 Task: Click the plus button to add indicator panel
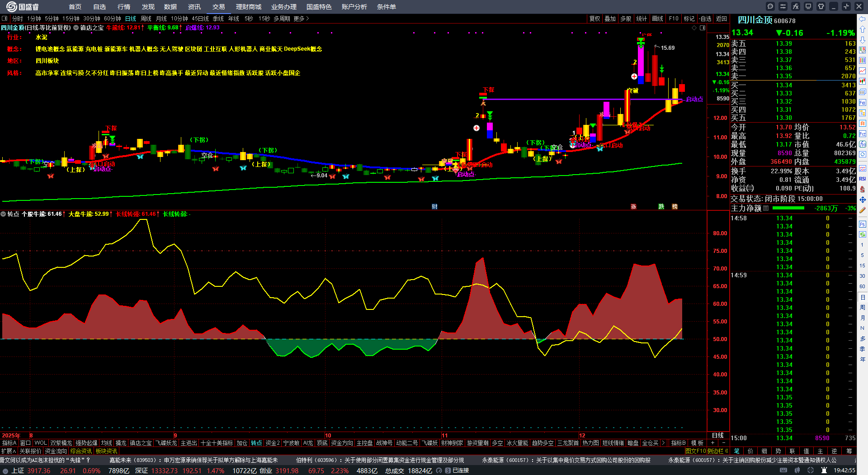coord(713,443)
